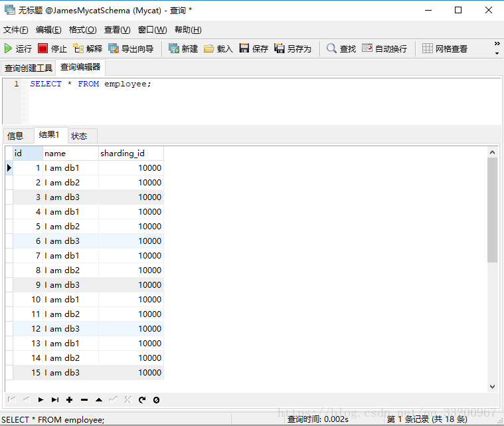Click the Find (查找) magnifier icon
This screenshot has height=426, width=504.
click(331, 49)
